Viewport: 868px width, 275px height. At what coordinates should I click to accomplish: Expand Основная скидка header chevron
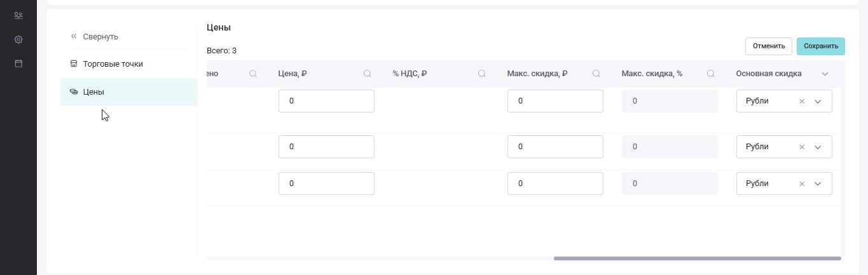[825, 74]
